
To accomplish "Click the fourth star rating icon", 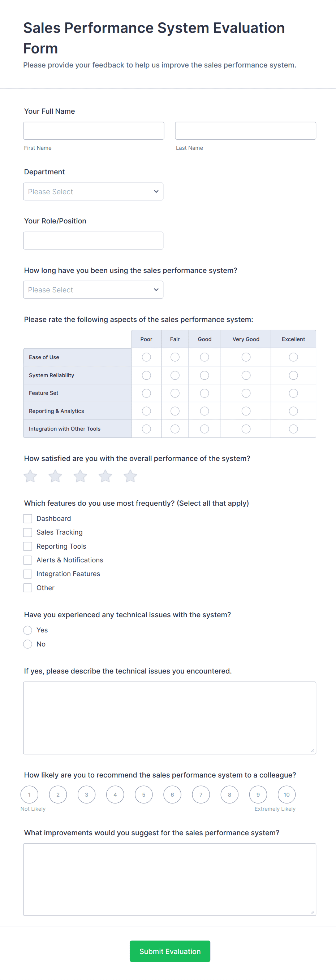I will coord(105,476).
